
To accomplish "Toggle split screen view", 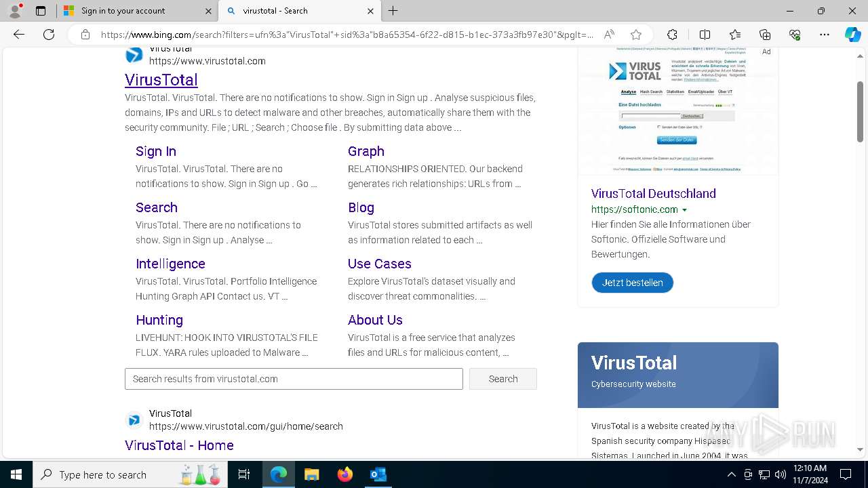I will (x=705, y=35).
